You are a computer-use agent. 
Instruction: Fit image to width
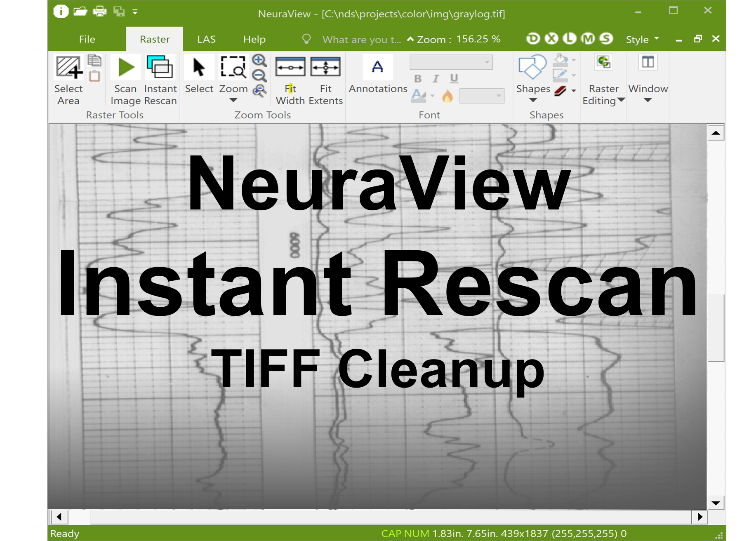(290, 80)
